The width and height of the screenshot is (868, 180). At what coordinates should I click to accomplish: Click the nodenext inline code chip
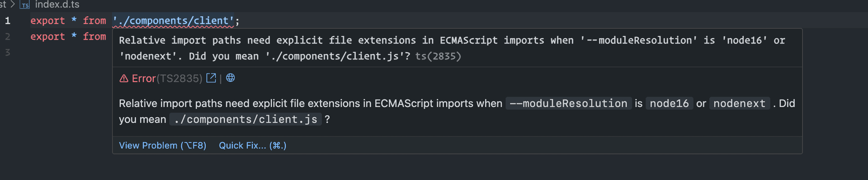(740, 103)
